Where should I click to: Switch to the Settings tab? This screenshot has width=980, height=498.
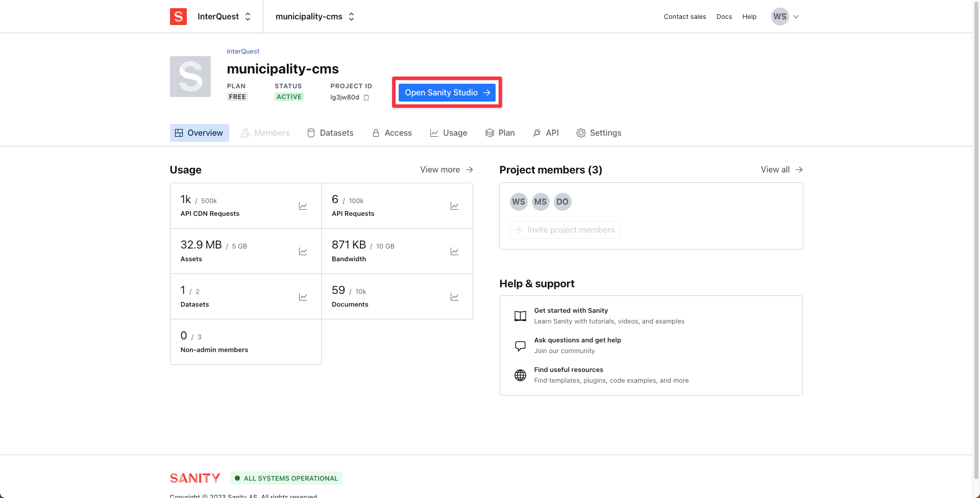pyautogui.click(x=599, y=133)
